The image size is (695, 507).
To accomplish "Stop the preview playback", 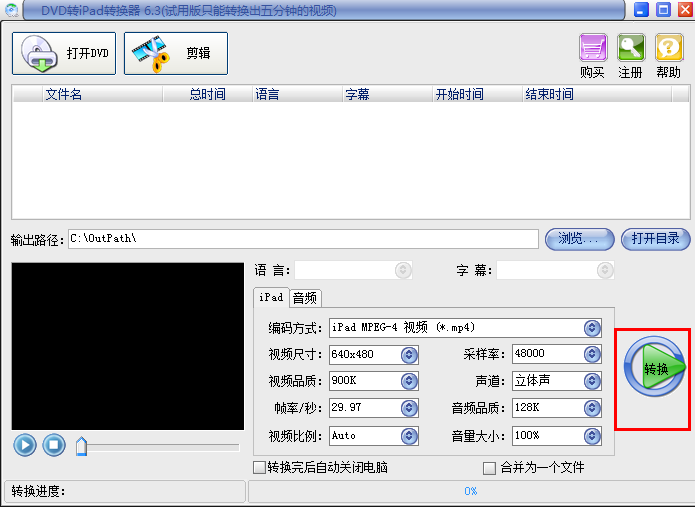I will coord(54,445).
